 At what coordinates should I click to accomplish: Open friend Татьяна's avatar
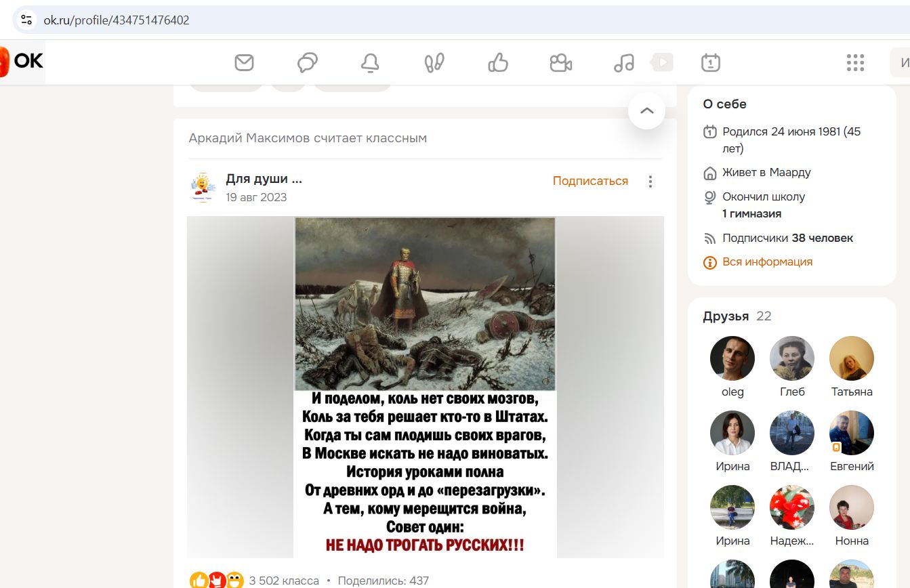tap(852, 358)
